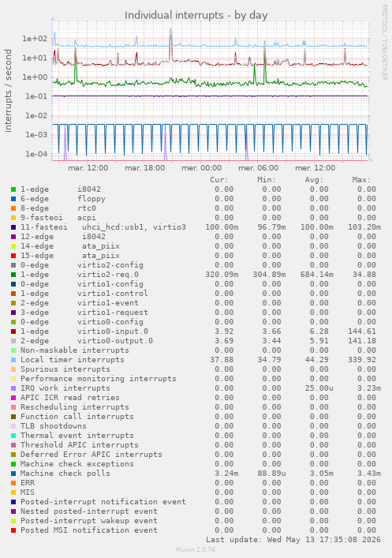Image resolution: width=392 pixels, height=558 pixels.
Task: Click the 1e+02 y-axis label
Action: (x=35, y=39)
